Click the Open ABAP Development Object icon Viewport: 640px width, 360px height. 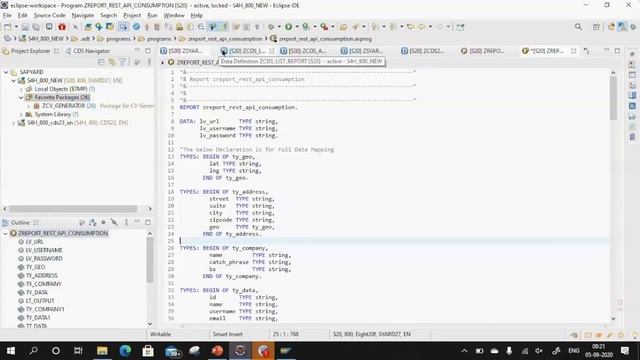pos(88,27)
